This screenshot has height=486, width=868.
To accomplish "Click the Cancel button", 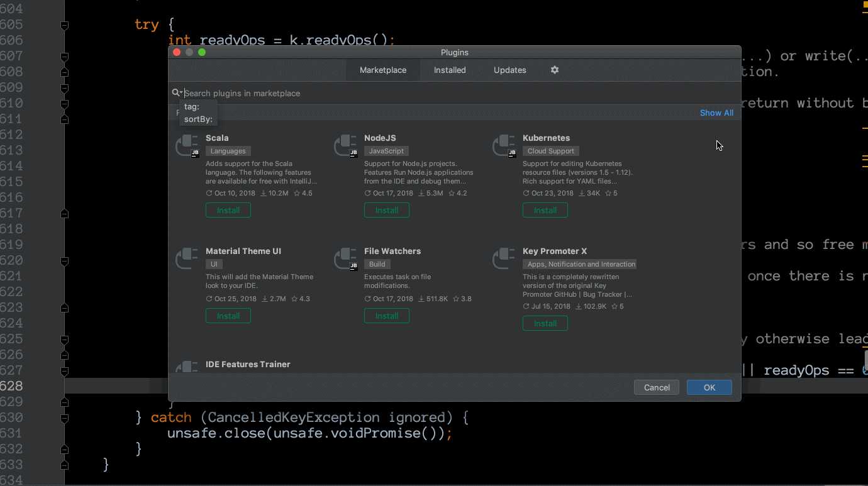I will tap(657, 387).
